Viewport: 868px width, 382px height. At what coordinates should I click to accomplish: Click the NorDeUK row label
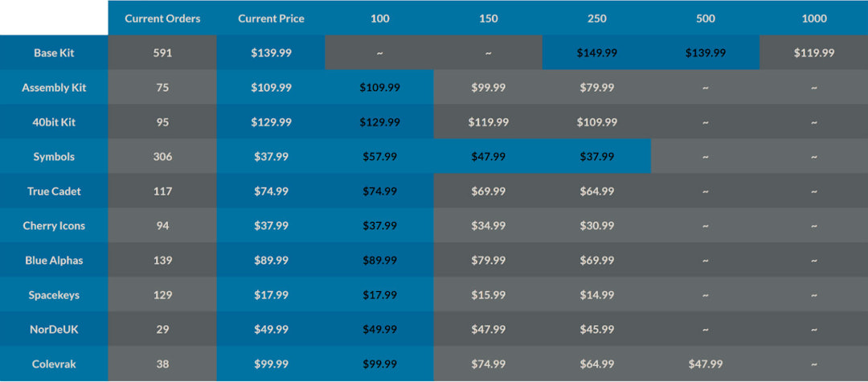coord(54,330)
